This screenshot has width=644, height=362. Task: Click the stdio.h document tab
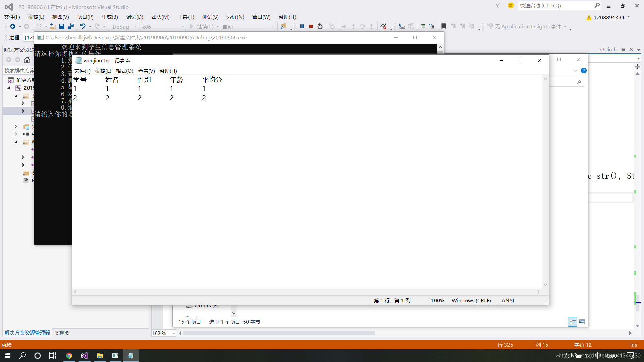coord(608,49)
